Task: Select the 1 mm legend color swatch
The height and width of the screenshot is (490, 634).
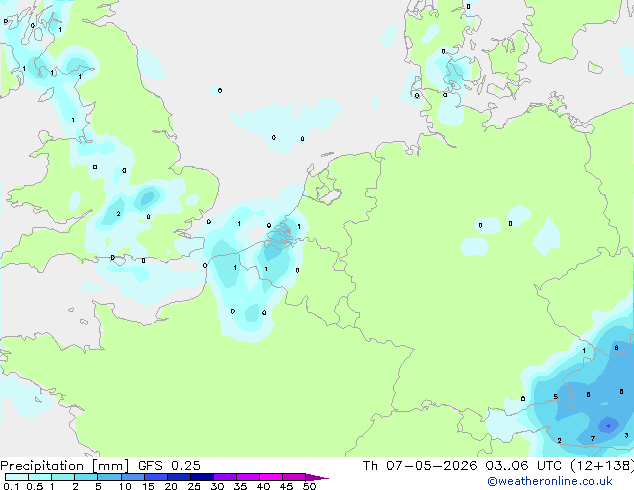Action: tap(63, 477)
